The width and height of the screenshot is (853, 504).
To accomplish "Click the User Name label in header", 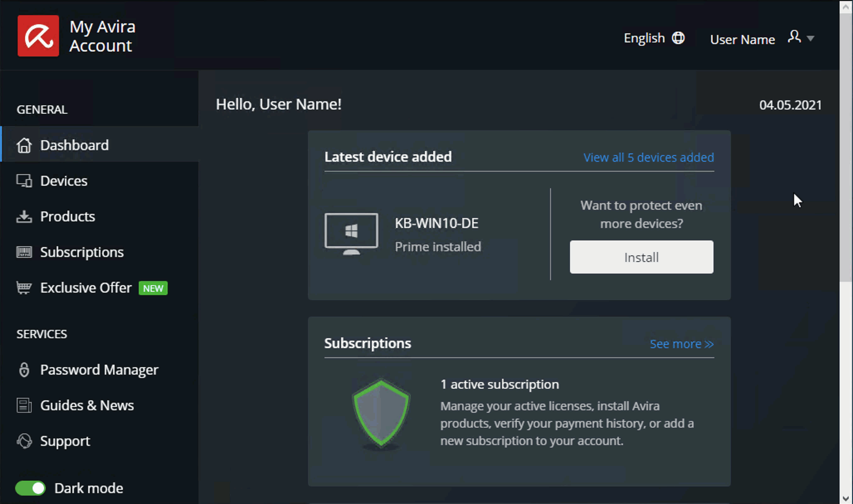I will (742, 39).
